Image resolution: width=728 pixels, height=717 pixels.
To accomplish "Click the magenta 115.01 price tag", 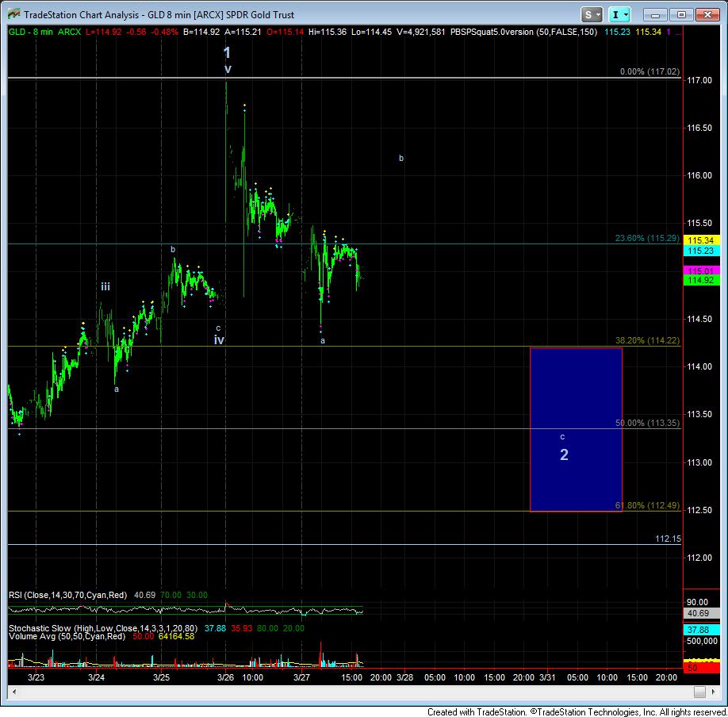I will point(701,270).
